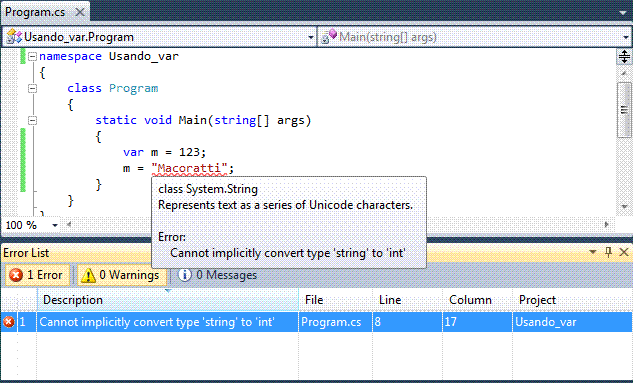Open the Main(string[] args) member dropdown
The height and width of the screenshot is (383, 633).
click(475, 37)
